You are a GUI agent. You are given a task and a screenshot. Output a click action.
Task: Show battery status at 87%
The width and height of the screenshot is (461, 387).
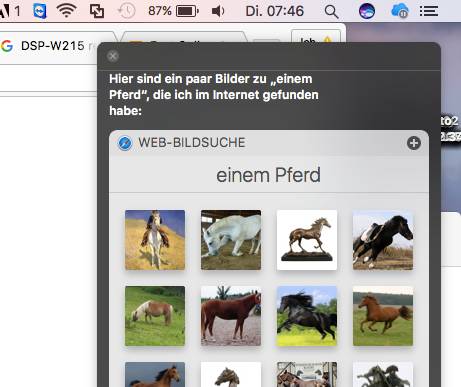coord(173,11)
